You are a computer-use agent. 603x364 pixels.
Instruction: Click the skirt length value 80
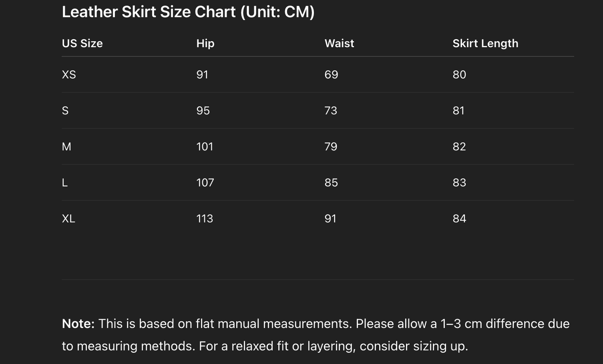459,75
